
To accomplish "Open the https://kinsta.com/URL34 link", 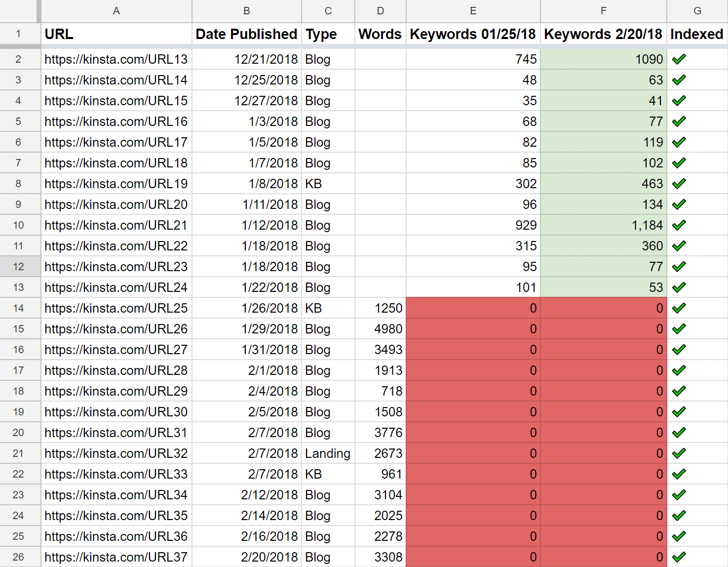I will coord(115,494).
